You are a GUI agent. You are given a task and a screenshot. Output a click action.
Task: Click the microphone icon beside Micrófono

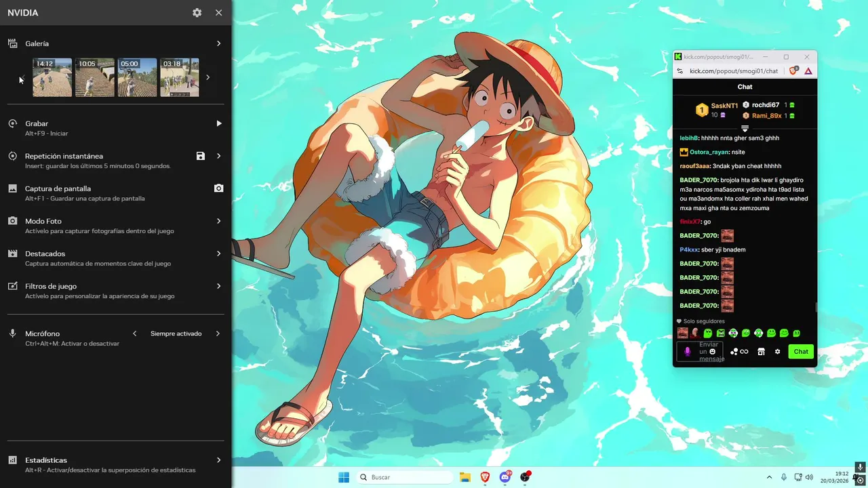click(x=12, y=333)
